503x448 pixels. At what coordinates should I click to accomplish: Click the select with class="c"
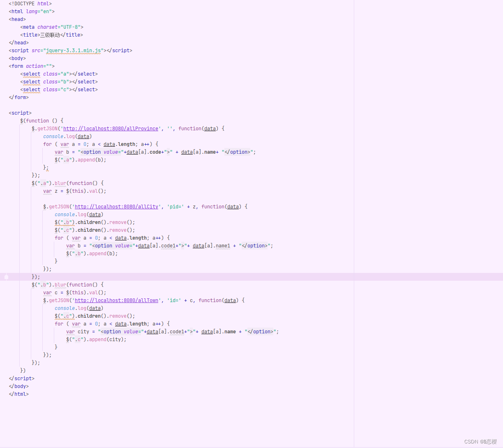[x=59, y=90]
